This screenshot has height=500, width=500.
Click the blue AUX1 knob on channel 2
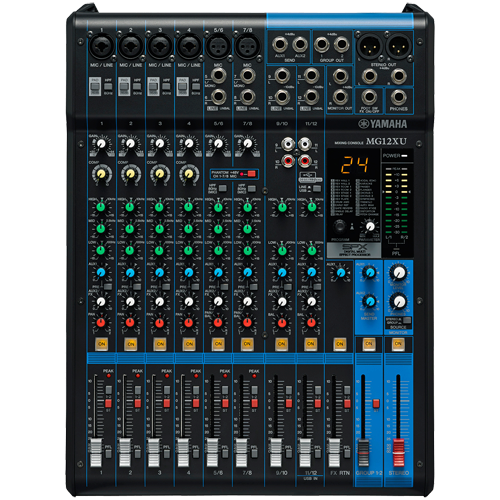[x=130, y=273]
